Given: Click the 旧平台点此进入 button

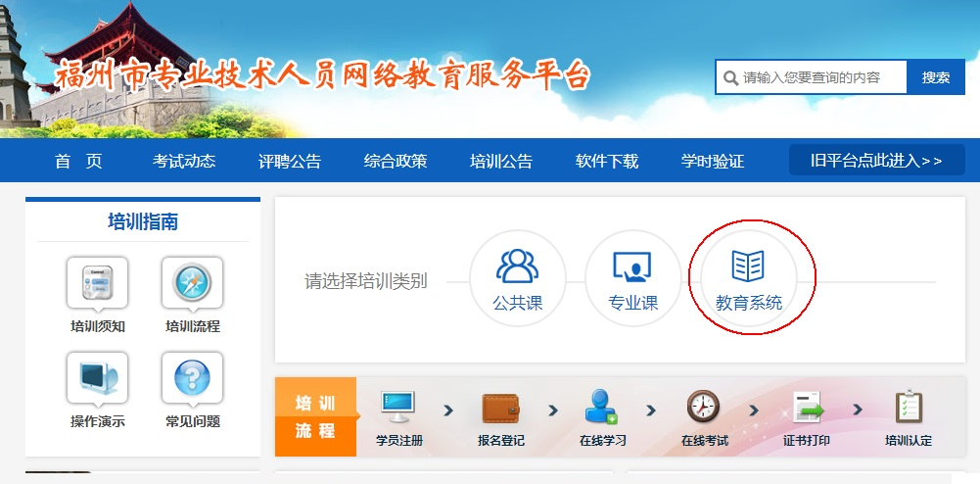Looking at the screenshot, I should tap(877, 160).
